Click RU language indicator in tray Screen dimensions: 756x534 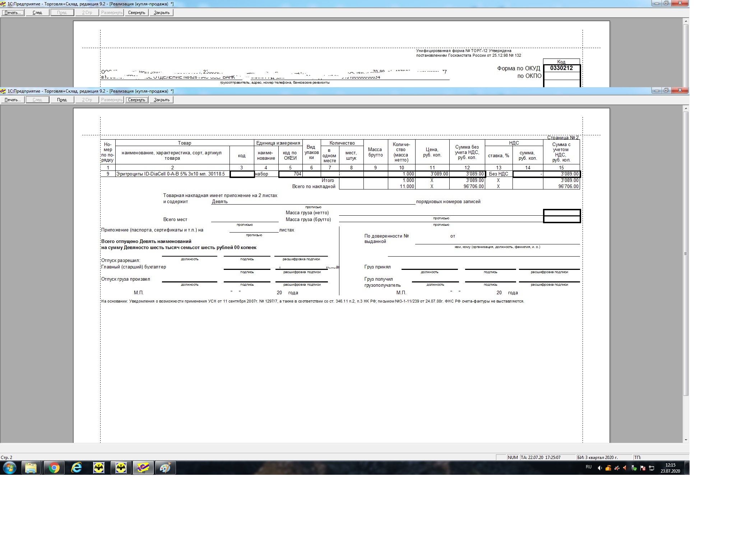[588, 467]
